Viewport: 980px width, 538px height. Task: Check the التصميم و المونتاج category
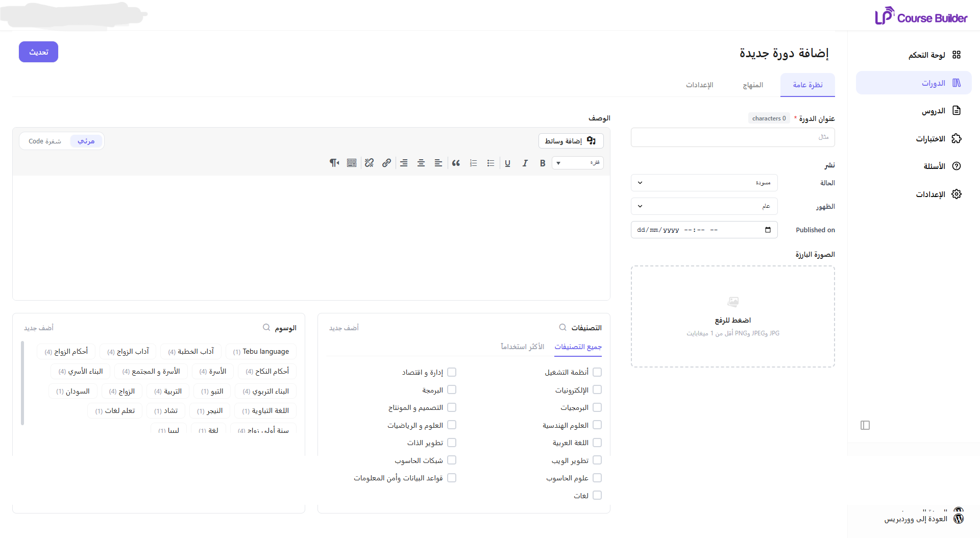pos(452,407)
